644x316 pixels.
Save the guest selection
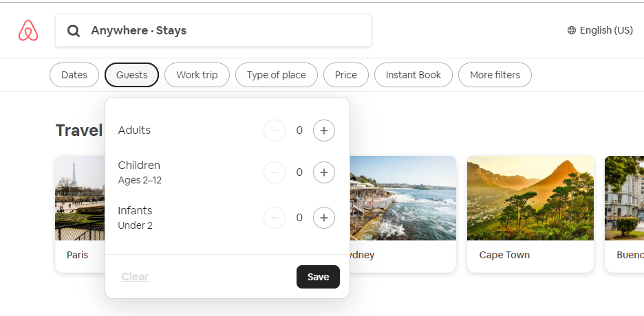pyautogui.click(x=318, y=277)
